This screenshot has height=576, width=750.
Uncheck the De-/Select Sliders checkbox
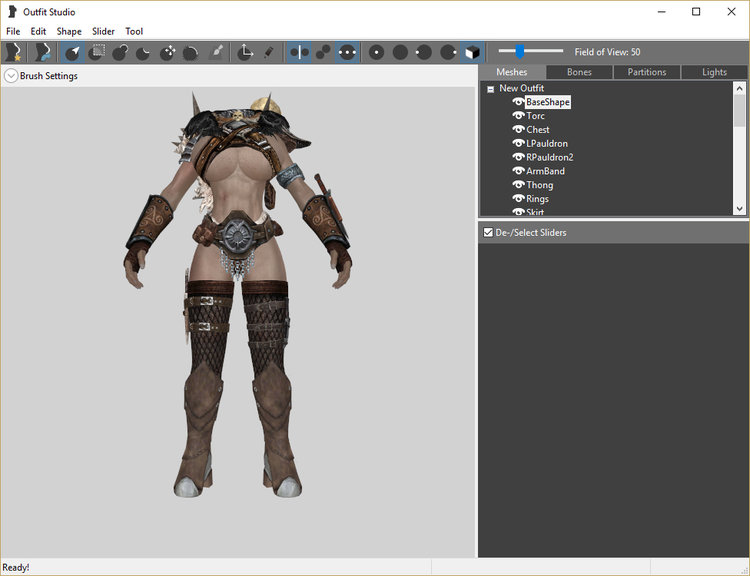coord(488,233)
